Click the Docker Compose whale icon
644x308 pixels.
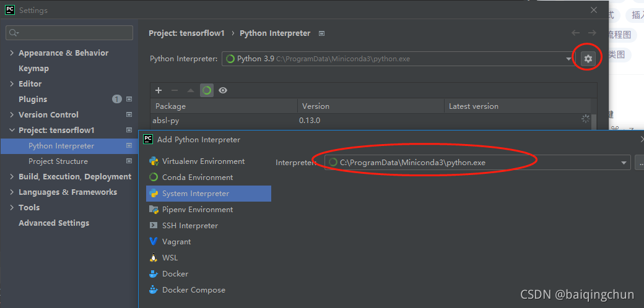(154, 289)
